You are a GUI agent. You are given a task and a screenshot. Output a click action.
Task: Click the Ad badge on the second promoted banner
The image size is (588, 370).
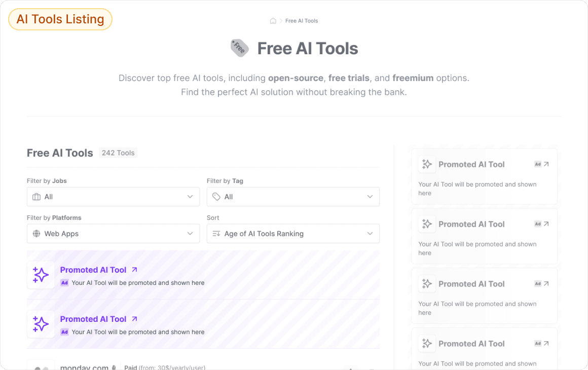click(64, 331)
